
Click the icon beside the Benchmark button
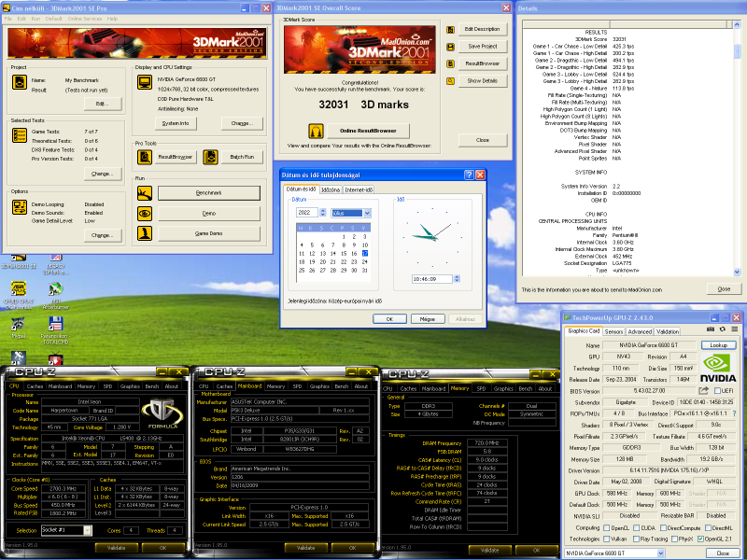(x=145, y=193)
